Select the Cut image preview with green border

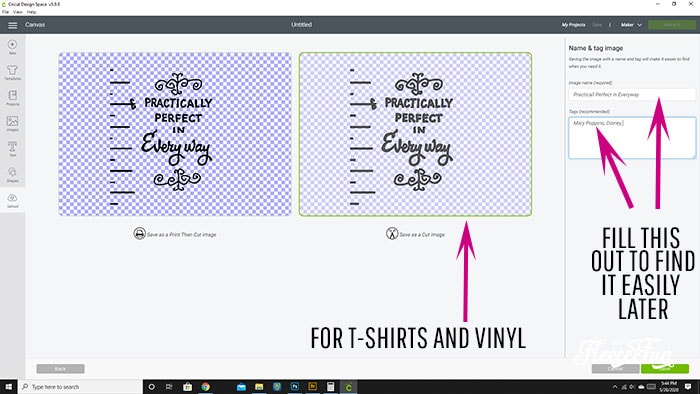click(x=415, y=134)
